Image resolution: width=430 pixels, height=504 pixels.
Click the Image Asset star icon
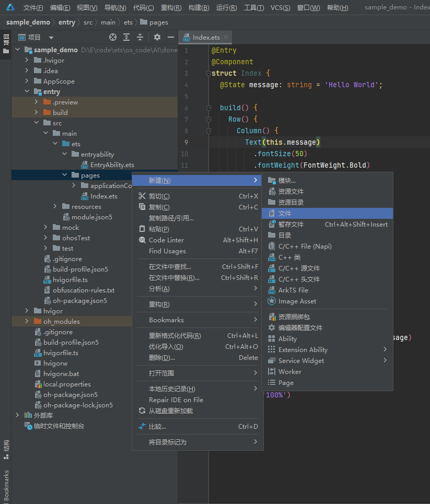coord(272,301)
